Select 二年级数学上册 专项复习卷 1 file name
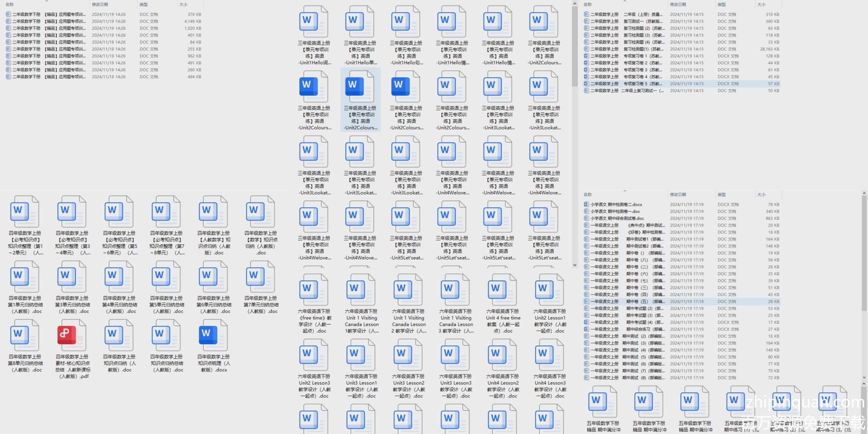Viewport: 868px width, 434px height. [627, 56]
